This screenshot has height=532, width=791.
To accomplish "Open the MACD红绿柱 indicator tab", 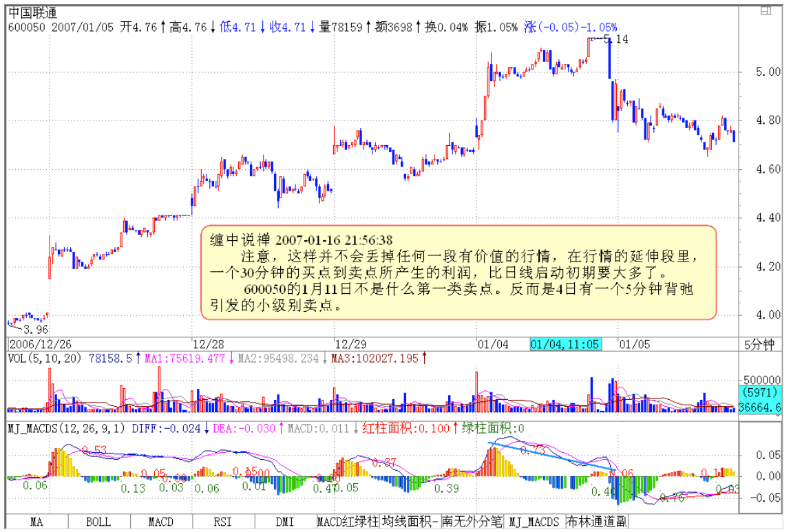I will [x=348, y=522].
